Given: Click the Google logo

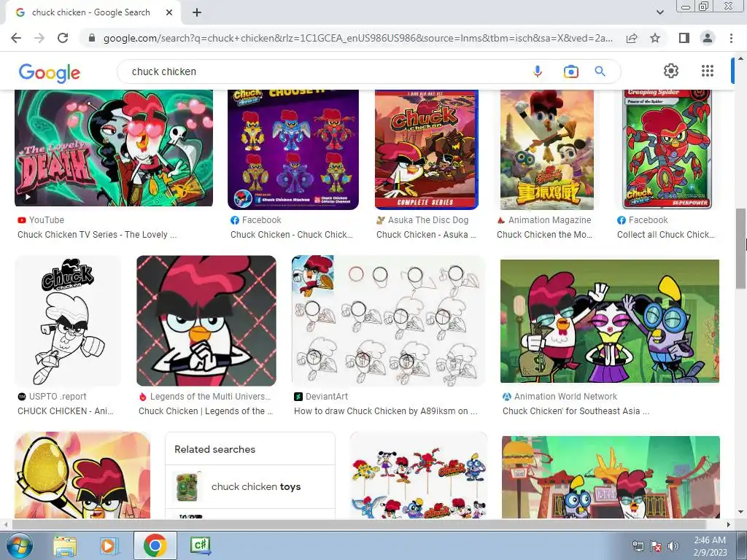Looking at the screenshot, I should (x=50, y=72).
